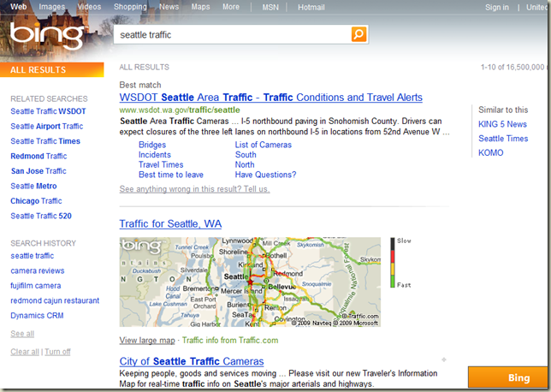
Task: Open the Seattle traffic map thumbnail
Action: (x=250, y=282)
